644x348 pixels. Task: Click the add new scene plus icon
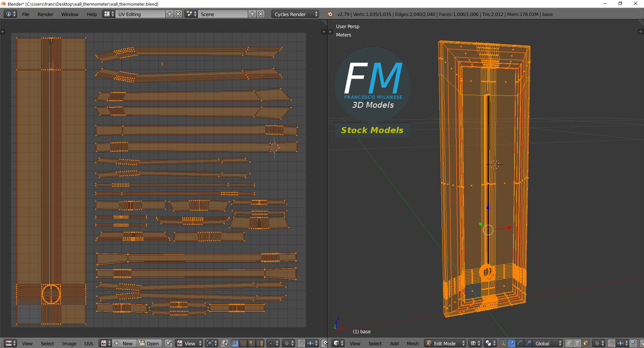[252, 14]
